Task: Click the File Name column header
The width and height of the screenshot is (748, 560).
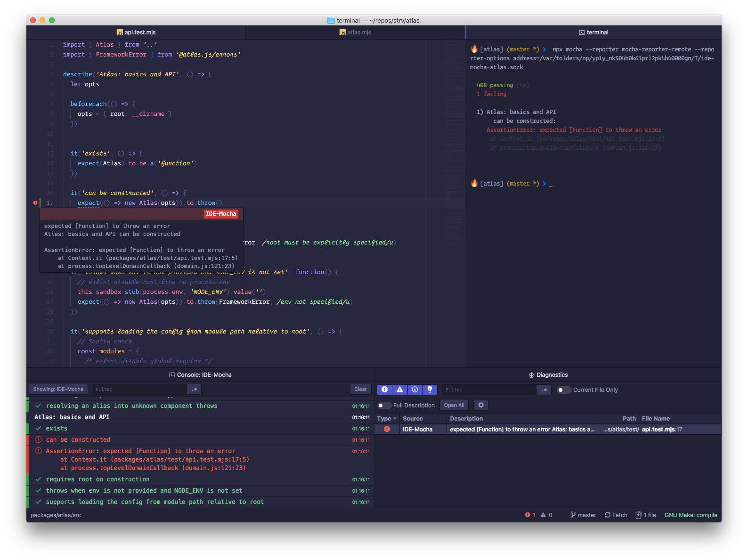Action: pyautogui.click(x=680, y=419)
